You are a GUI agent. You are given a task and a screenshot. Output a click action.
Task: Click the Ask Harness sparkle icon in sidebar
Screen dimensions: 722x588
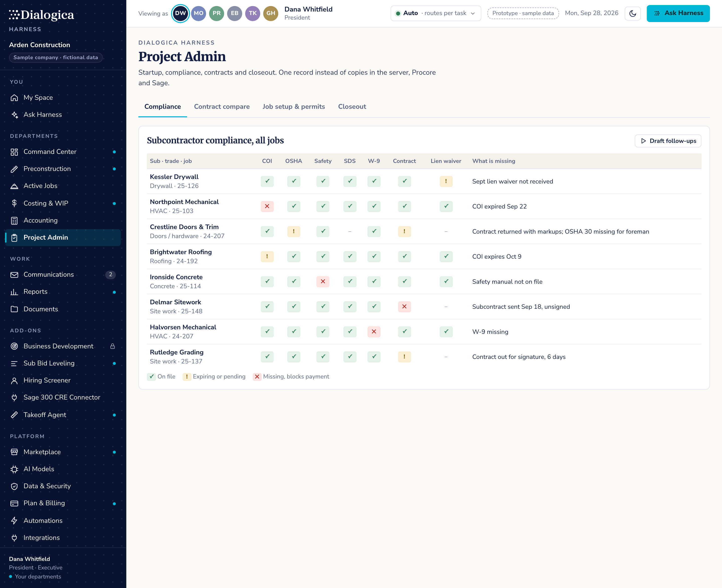point(14,115)
